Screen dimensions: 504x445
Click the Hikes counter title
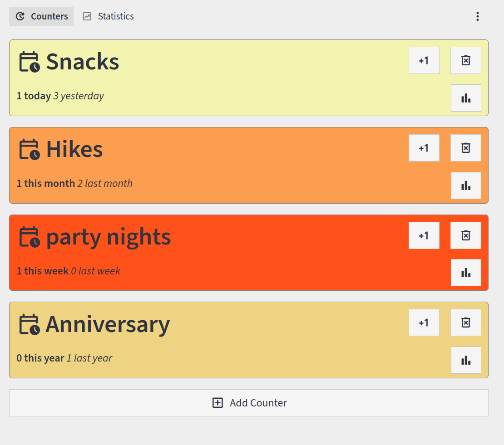74,149
